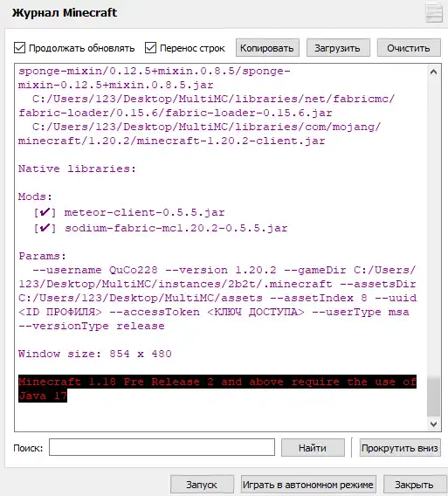Click the scrollbar down arrow
Image resolution: width=448 pixels, height=496 pixels.
click(x=433, y=424)
